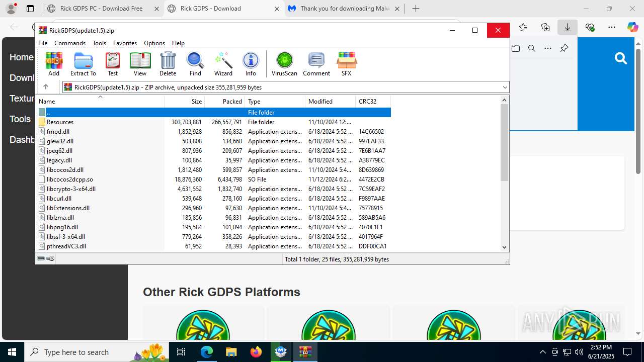
Task: Open Edge Collections icon
Action: 545,27
